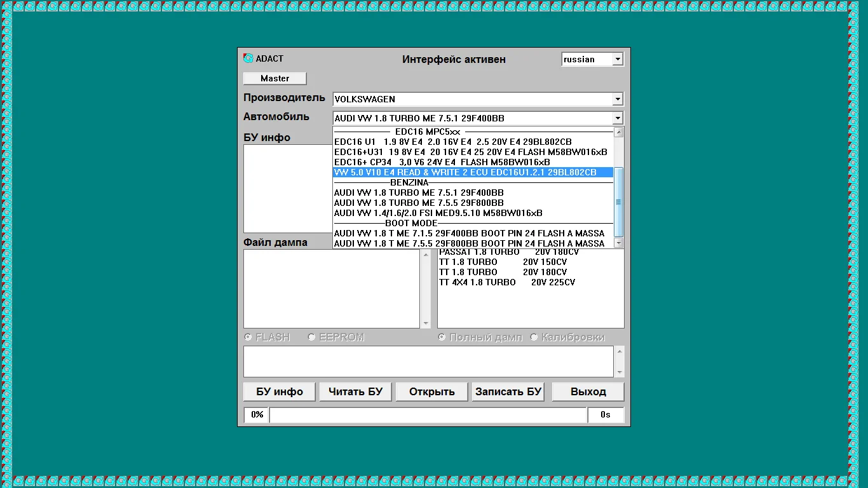Click the dropdown list scrollbar thumb
Viewport: 868px width, 488px height.
coord(619,202)
